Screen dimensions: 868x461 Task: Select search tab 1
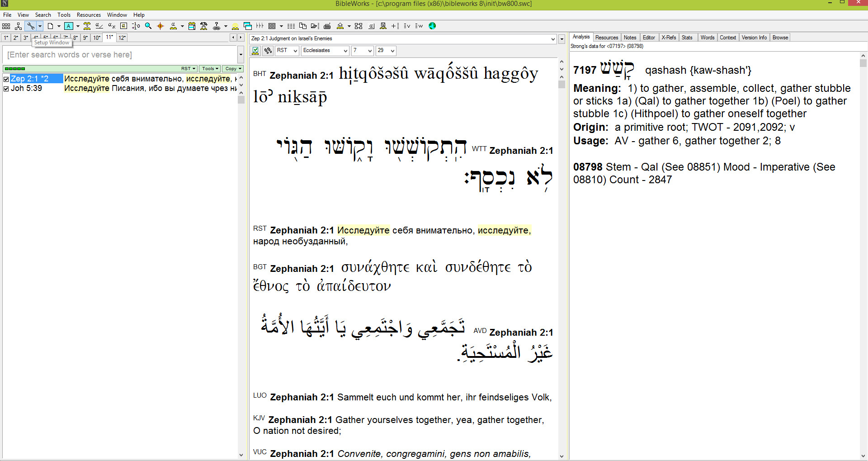[x=6, y=38]
